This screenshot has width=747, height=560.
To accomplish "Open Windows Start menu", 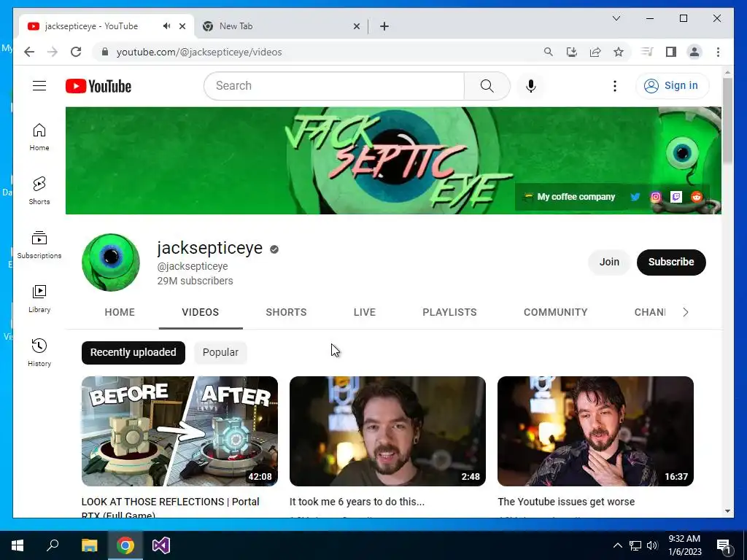I will (18, 545).
